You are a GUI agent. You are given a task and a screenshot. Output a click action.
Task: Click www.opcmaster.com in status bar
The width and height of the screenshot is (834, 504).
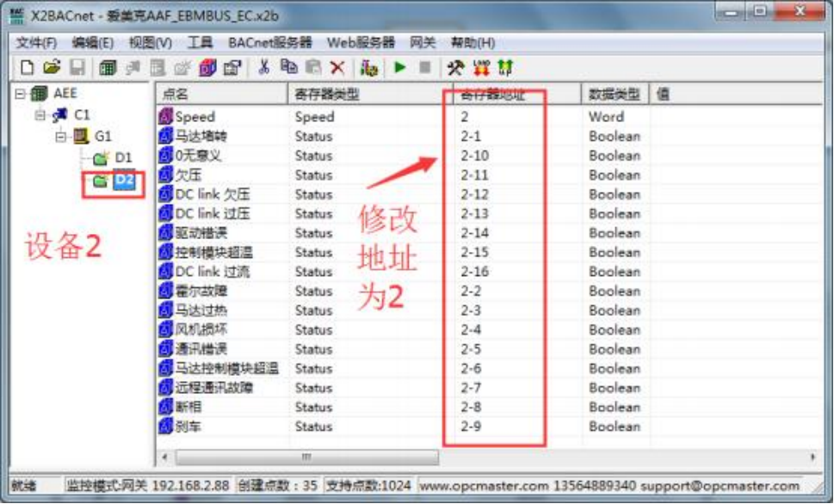484,485
